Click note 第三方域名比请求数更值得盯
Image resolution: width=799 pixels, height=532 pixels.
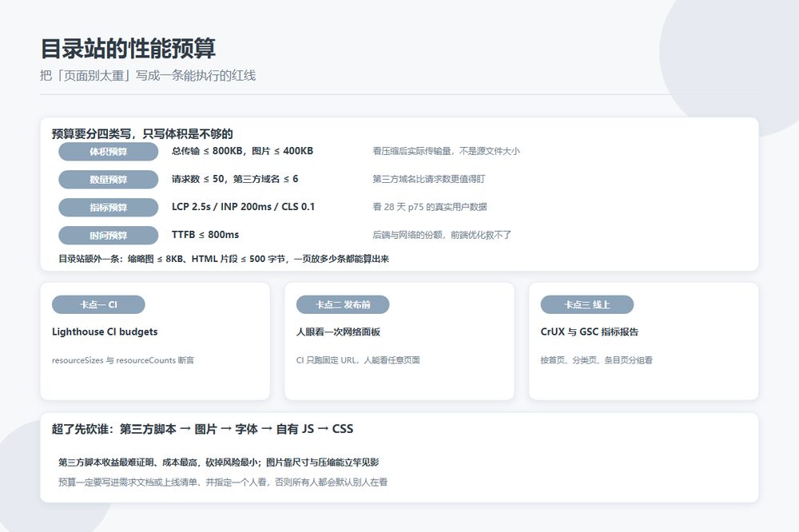[x=429, y=179]
